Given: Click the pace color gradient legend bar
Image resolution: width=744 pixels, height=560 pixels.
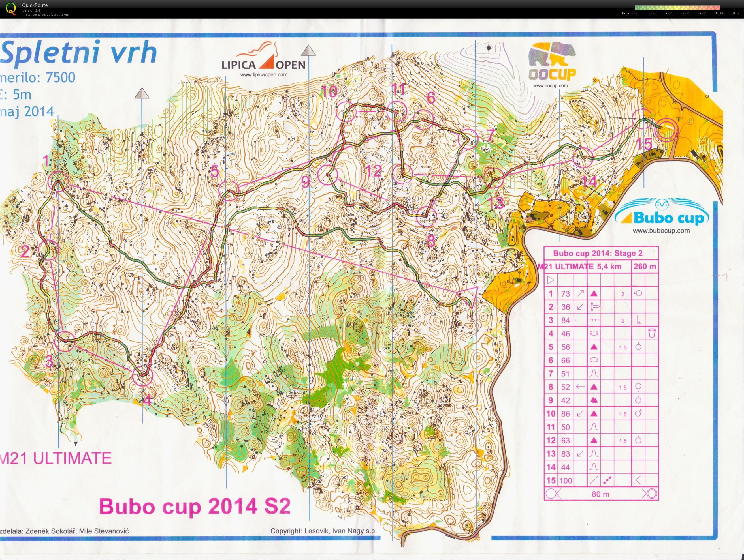Looking at the screenshot, I should 677,8.
